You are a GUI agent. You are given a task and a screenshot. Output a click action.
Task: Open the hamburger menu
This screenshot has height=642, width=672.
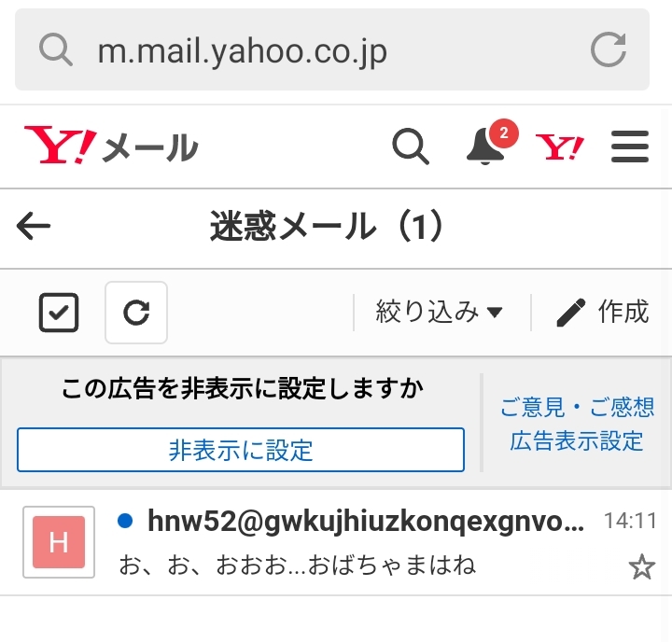click(x=630, y=147)
